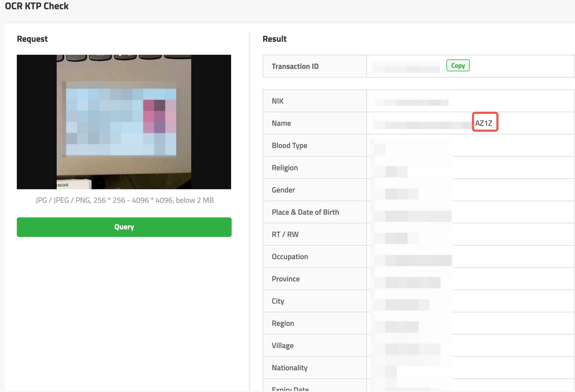This screenshot has width=575, height=392.
Task: Click the Region row label
Action: click(x=283, y=323)
